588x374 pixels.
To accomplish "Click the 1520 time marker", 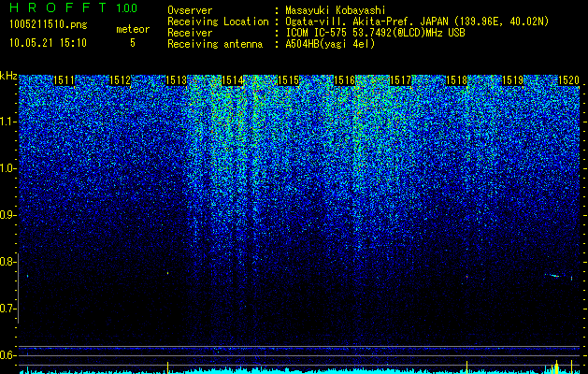I will tap(569, 80).
